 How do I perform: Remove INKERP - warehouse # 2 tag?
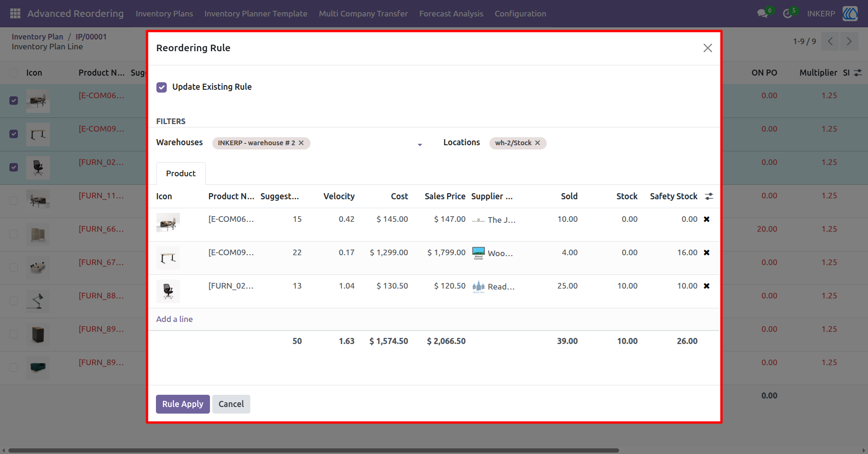click(301, 143)
